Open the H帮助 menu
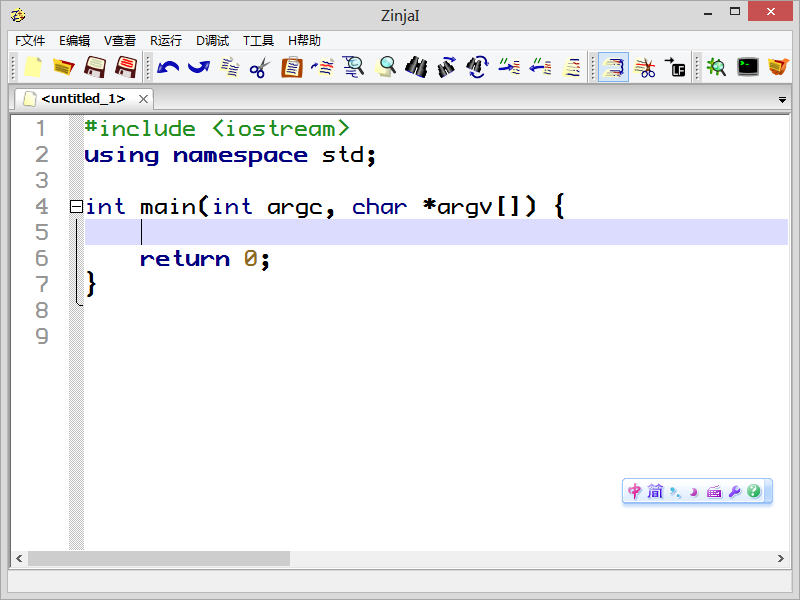Screen dimensions: 800x600 [304, 40]
